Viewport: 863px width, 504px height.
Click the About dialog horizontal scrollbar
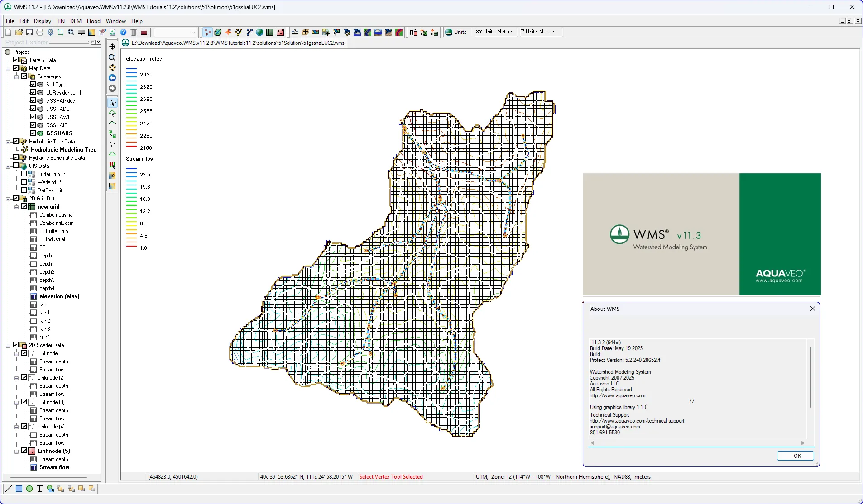(697, 443)
